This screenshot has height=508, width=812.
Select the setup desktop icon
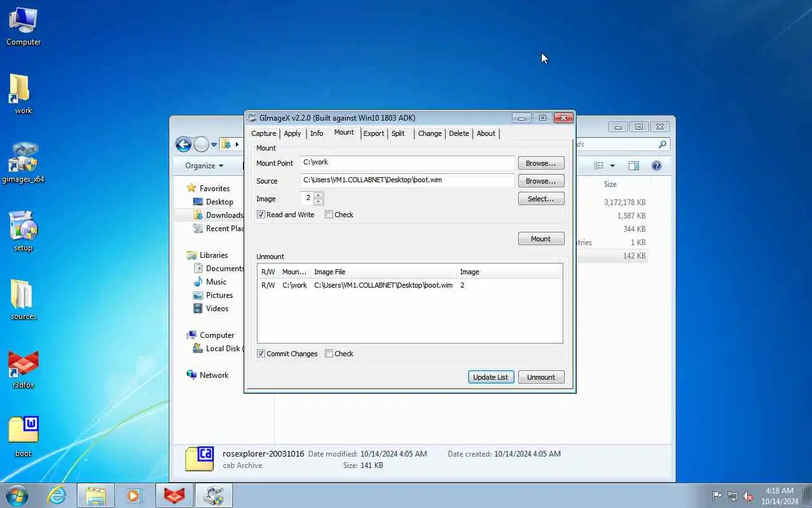coord(23,231)
